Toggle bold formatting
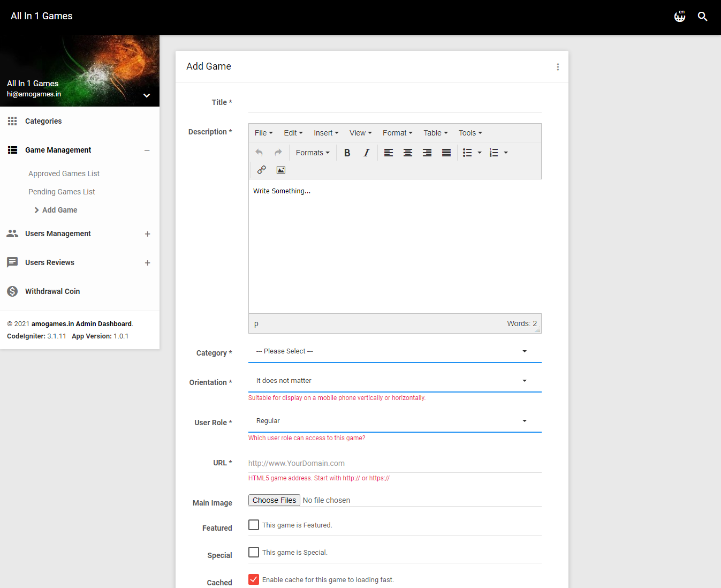 pos(347,153)
